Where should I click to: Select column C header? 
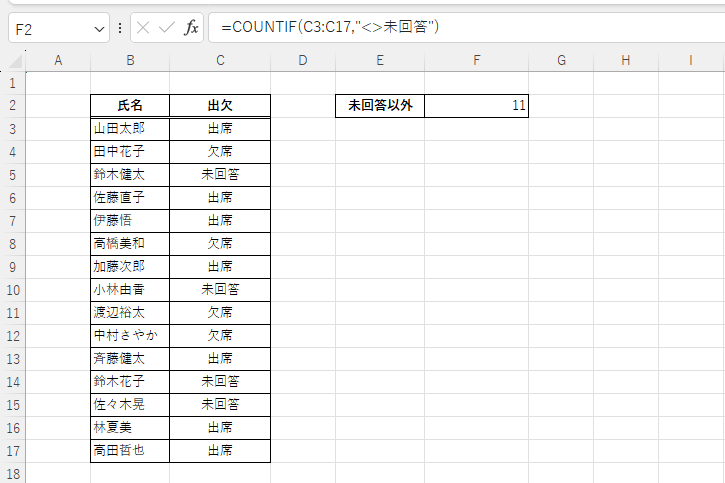tap(220, 60)
